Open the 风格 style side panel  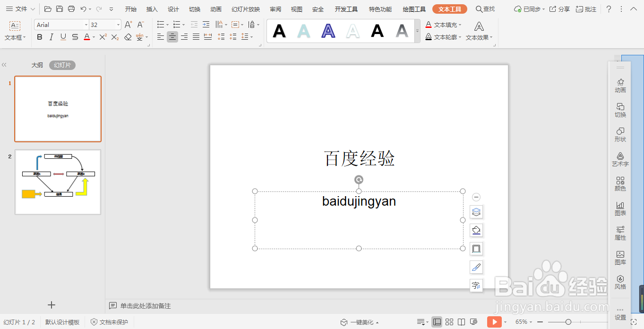click(x=620, y=282)
